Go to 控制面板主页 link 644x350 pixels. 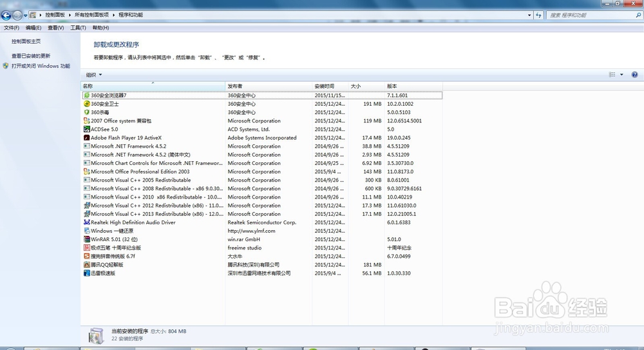pos(26,41)
